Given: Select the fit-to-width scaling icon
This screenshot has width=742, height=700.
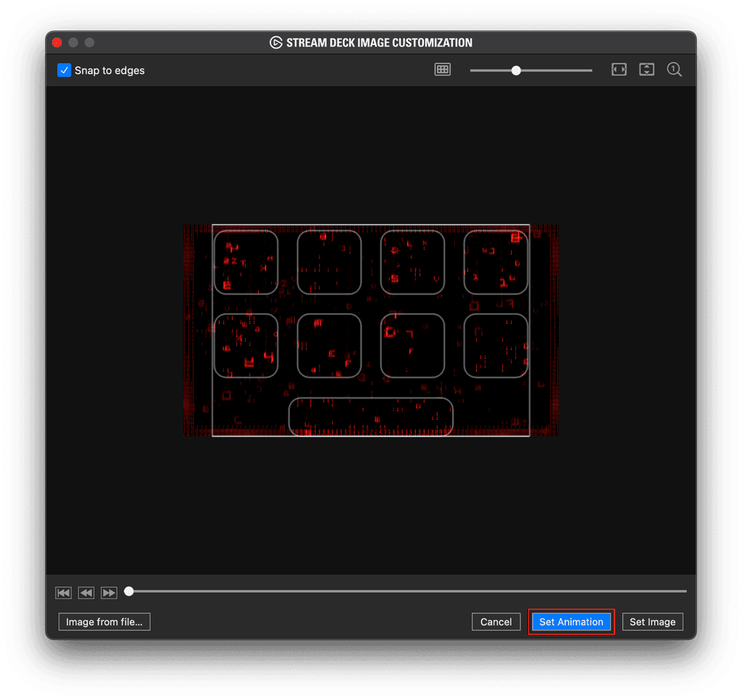Looking at the screenshot, I should click(x=619, y=70).
